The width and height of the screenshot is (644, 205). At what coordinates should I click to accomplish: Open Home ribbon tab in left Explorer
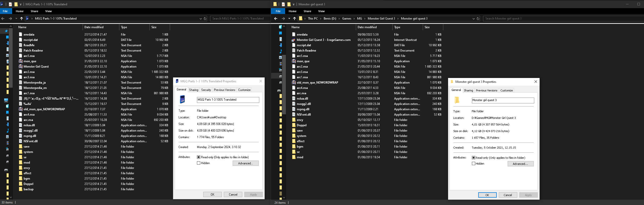[x=20, y=11]
